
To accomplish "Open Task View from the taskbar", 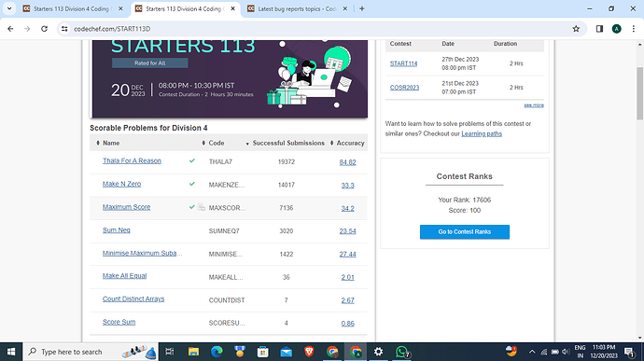I will (x=169, y=352).
